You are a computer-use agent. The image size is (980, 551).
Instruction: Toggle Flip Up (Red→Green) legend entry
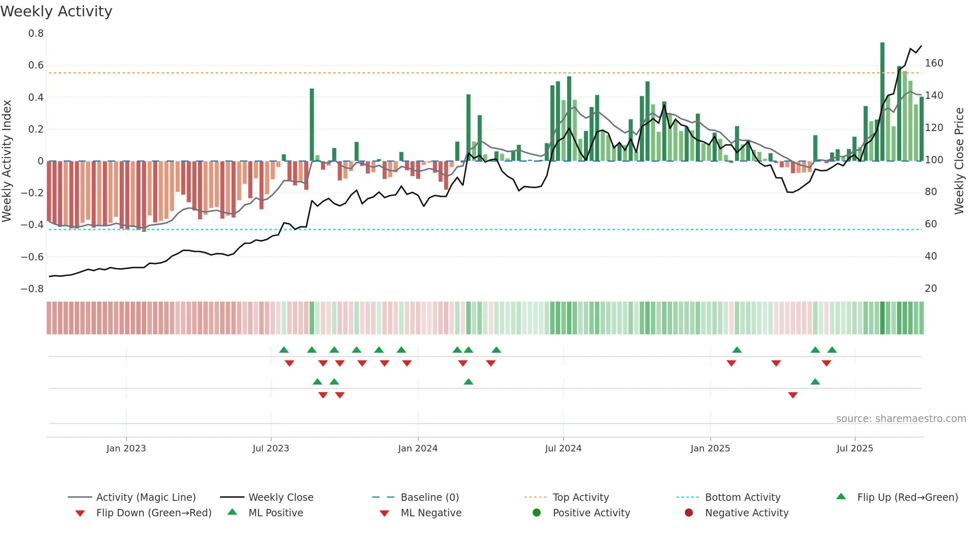pos(897,497)
